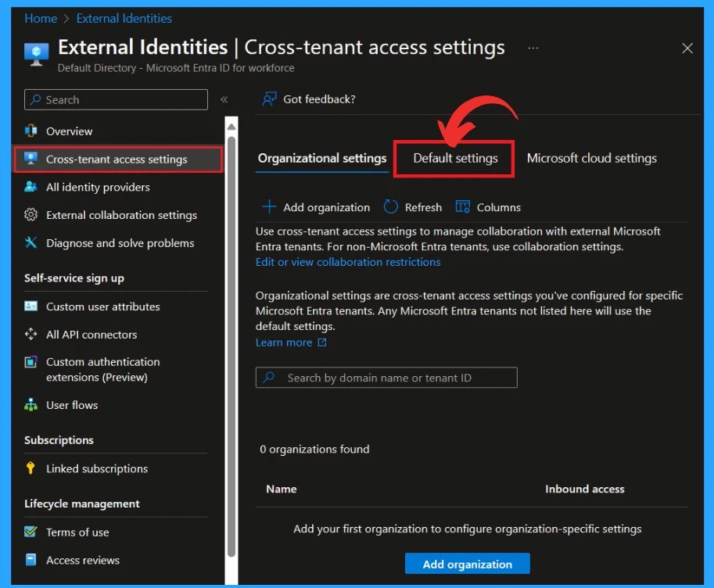This screenshot has height=588, width=714.
Task: Click Columns in the toolbar
Action: 488,207
